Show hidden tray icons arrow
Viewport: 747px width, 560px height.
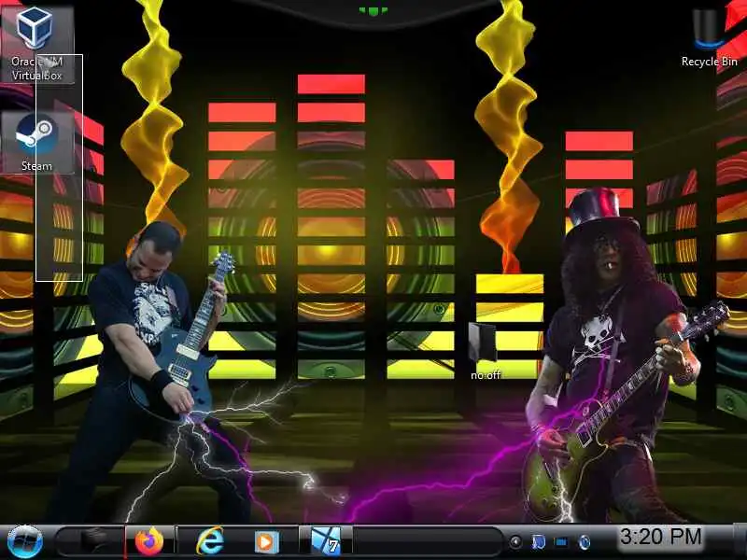(x=515, y=542)
